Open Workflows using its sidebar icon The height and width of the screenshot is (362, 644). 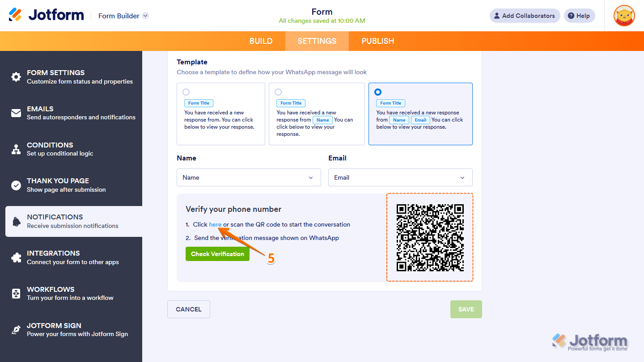16,293
